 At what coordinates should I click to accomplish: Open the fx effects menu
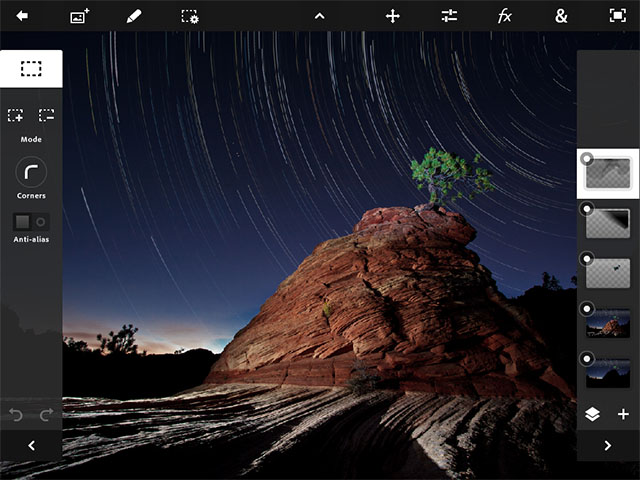pyautogui.click(x=505, y=16)
